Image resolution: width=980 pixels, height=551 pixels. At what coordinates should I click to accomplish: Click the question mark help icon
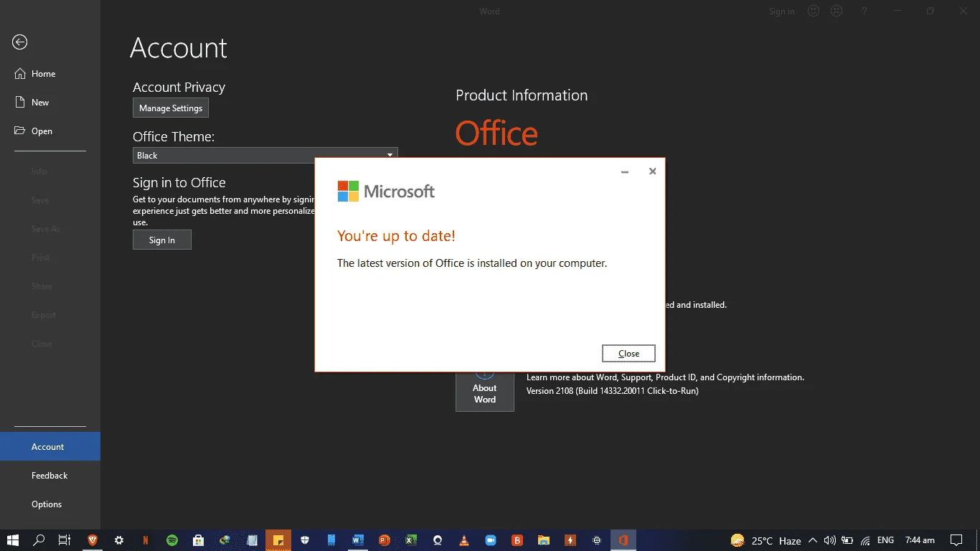click(x=864, y=11)
